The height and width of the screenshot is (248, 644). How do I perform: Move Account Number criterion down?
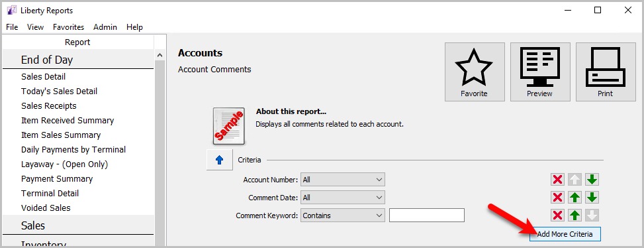point(592,180)
